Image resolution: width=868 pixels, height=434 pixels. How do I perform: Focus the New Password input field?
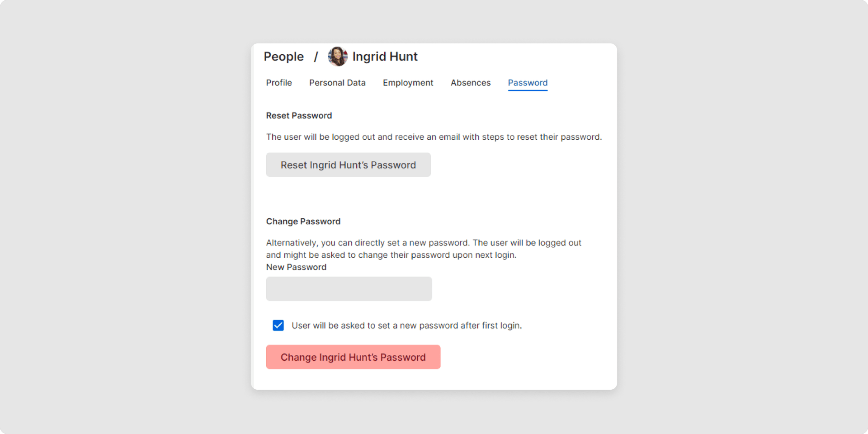(x=349, y=289)
